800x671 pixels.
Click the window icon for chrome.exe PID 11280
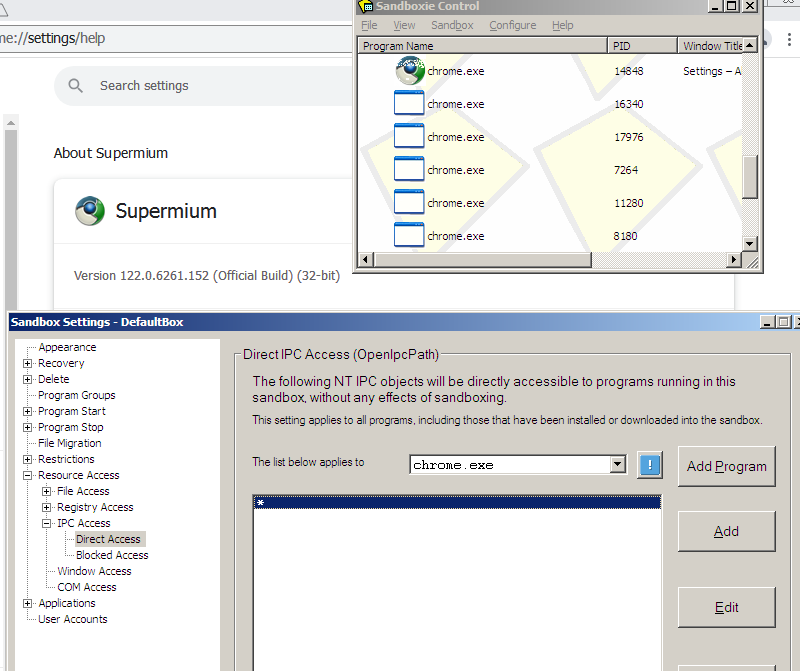[409, 203]
